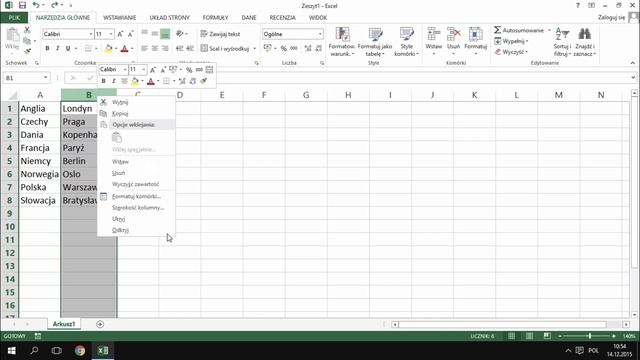Click ribbon font color A
The image size is (640, 360).
pos(124,49)
